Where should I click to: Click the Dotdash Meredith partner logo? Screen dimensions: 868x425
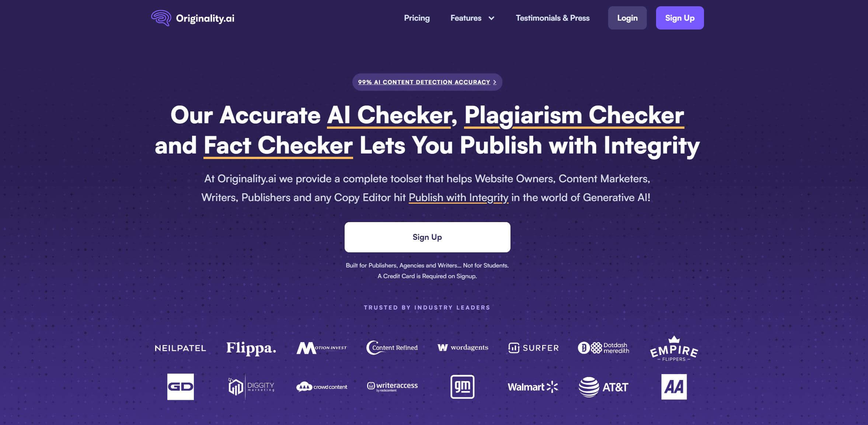click(603, 348)
